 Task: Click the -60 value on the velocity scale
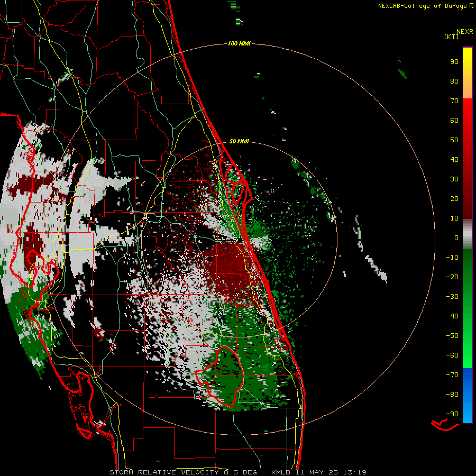tap(452, 355)
